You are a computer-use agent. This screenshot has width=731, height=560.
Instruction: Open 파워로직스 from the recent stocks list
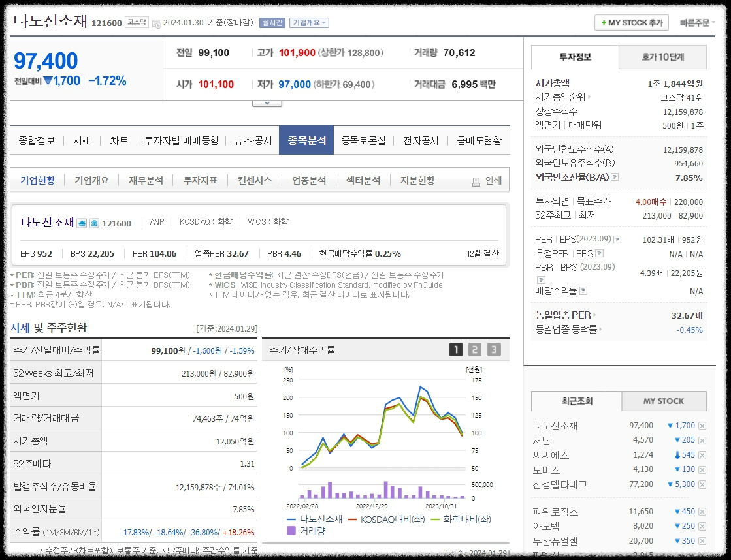(555, 512)
